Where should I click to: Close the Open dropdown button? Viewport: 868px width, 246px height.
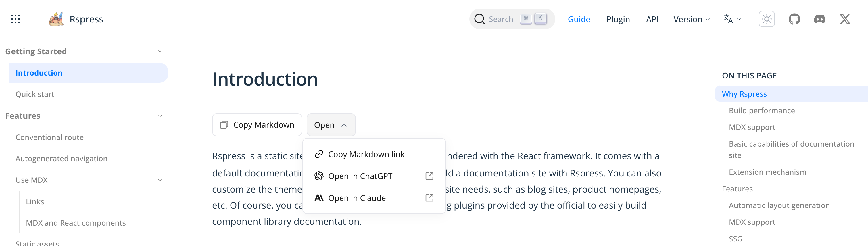click(x=331, y=125)
